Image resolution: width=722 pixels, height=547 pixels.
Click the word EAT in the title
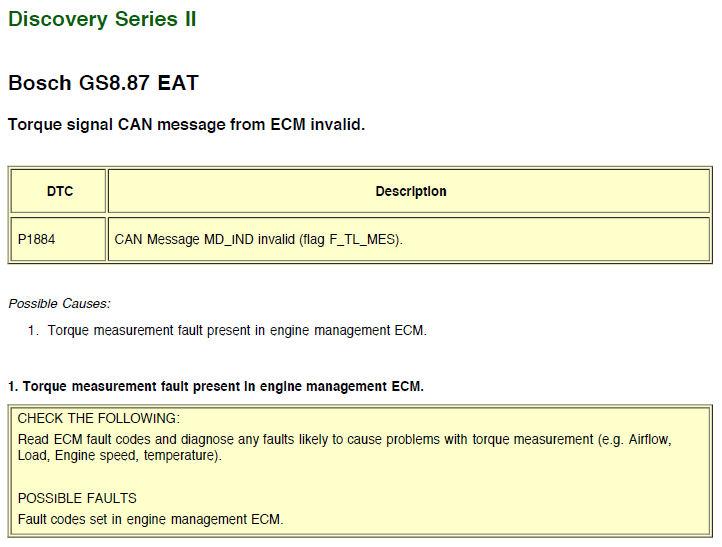[x=177, y=83]
